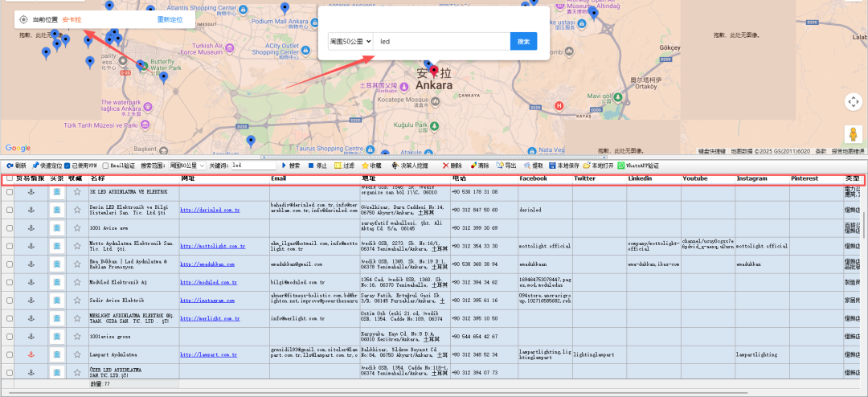Open the http://lampart.com.tr link
The height and width of the screenshot is (397, 868).
209,354
